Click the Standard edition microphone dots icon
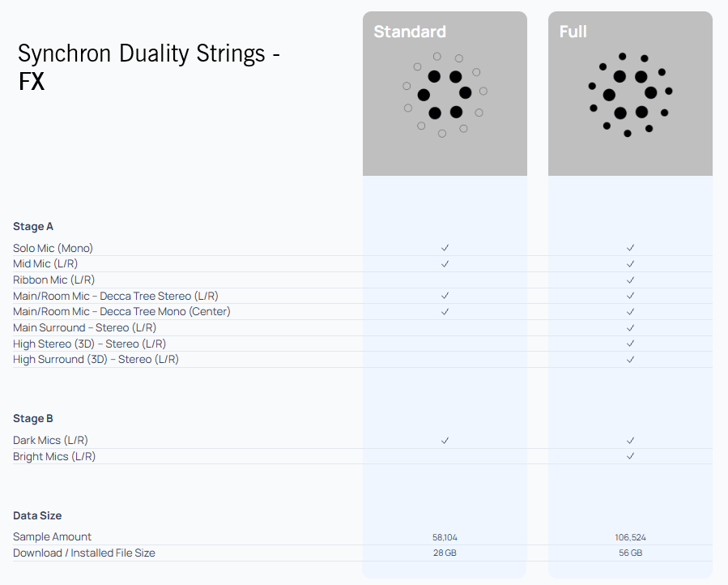 tap(445, 95)
